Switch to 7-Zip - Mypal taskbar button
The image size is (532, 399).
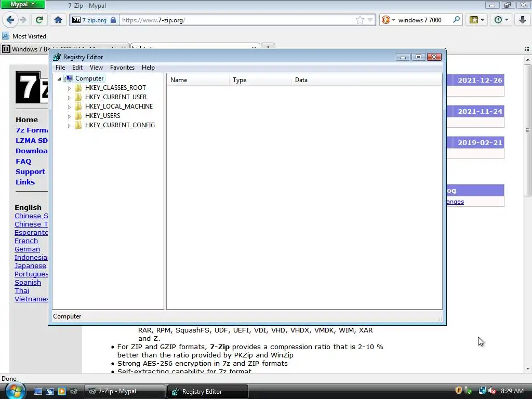(125, 391)
